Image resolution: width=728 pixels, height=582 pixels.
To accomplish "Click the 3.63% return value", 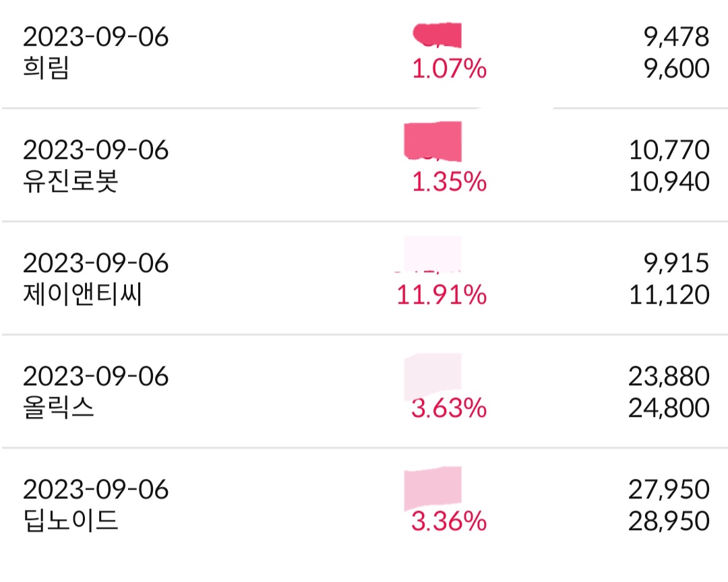I will tap(449, 408).
